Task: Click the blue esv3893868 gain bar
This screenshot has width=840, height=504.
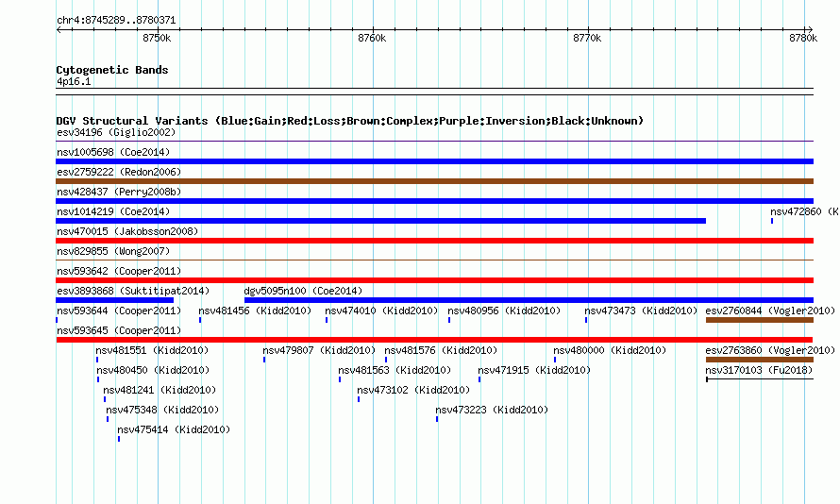Action: coord(114,300)
